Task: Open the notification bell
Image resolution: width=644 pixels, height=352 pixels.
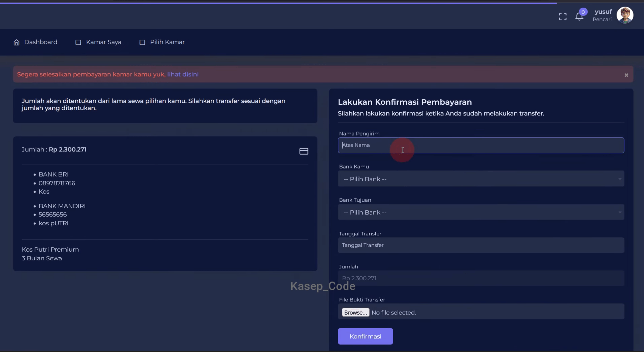Action: click(579, 16)
